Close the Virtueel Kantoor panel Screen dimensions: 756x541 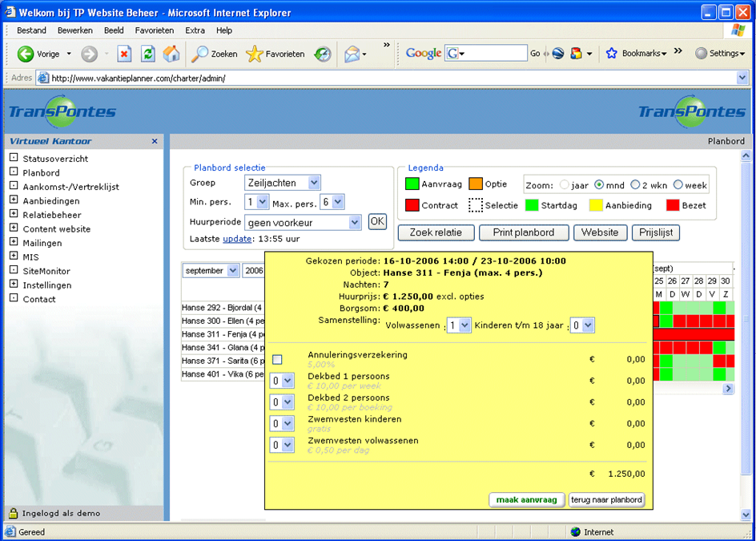point(155,141)
